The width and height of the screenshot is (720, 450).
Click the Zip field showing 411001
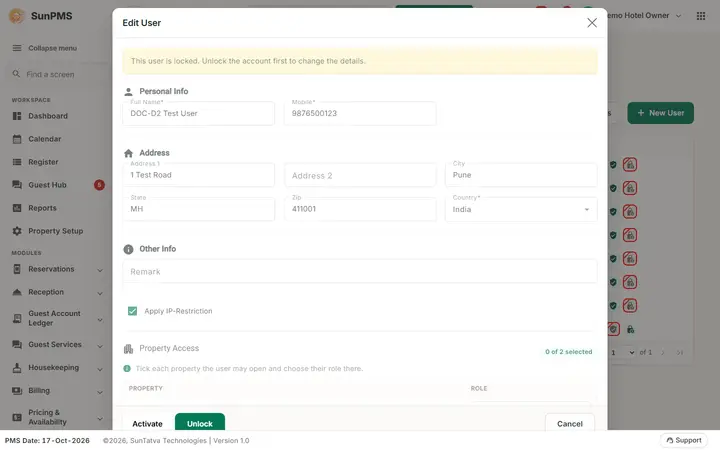click(360, 209)
